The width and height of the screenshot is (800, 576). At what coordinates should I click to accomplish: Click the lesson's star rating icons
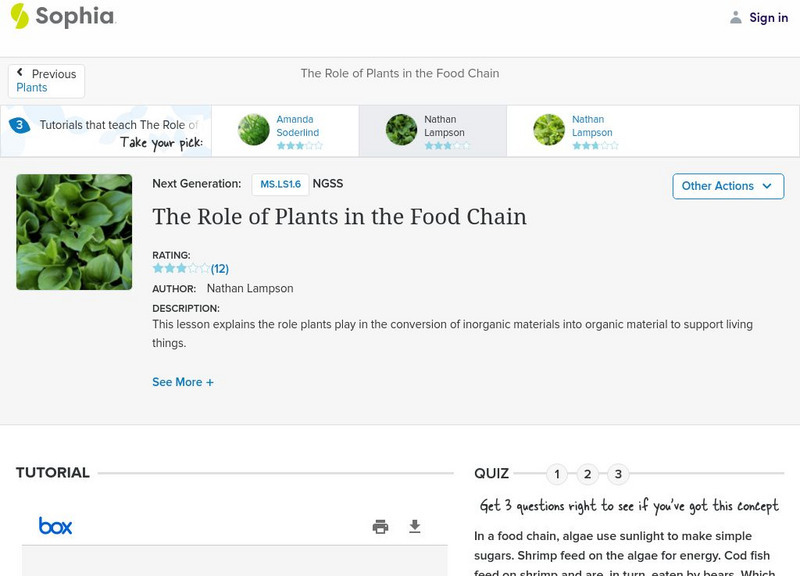(x=180, y=269)
